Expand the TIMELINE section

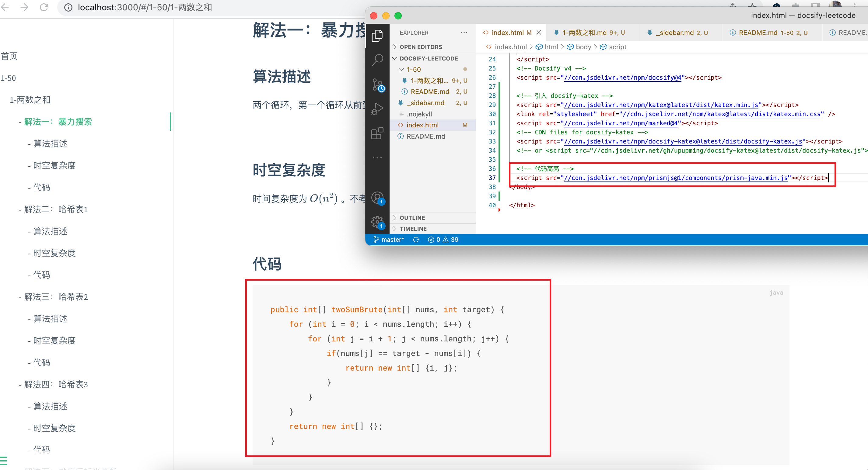[413, 229]
